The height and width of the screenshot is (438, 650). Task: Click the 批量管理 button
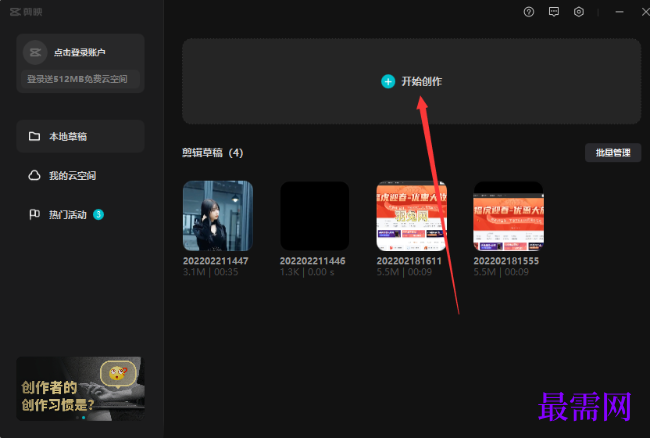coord(613,153)
